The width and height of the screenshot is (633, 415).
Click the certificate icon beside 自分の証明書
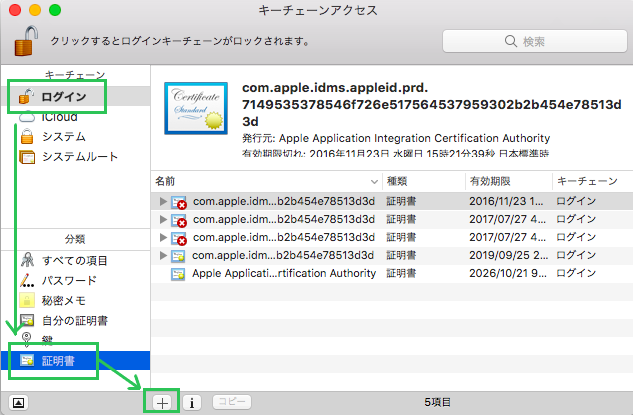(x=27, y=321)
